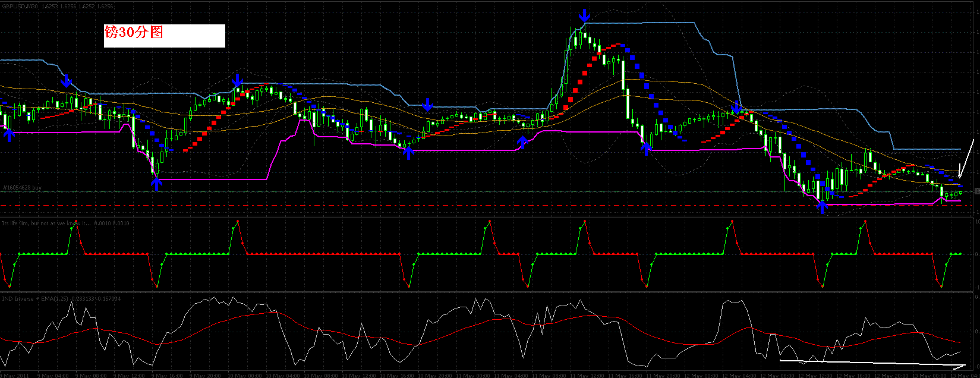Select the leftmost blue down arrow on the chart

pyautogui.click(x=66, y=81)
